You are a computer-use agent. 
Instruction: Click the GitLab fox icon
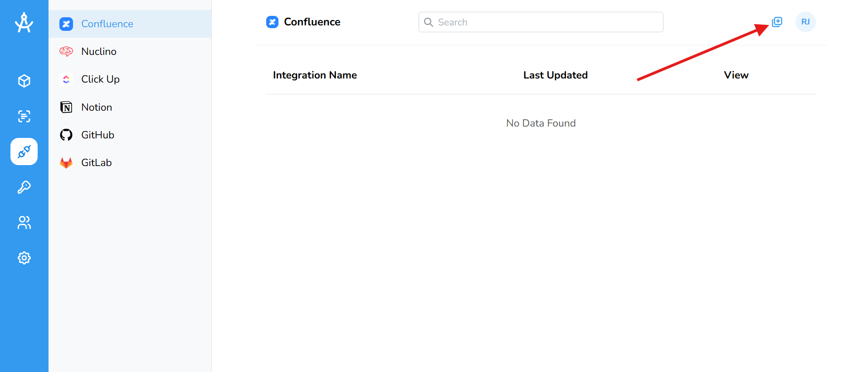pos(66,162)
